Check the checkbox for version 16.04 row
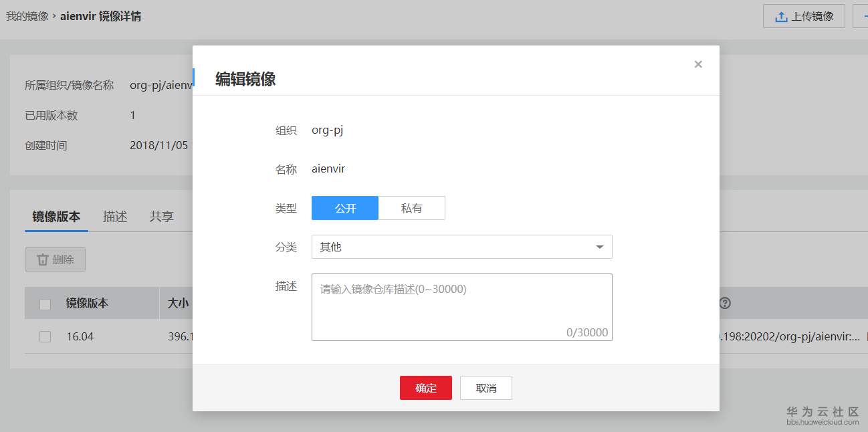Viewport: 868px width, 432px height. (x=45, y=336)
